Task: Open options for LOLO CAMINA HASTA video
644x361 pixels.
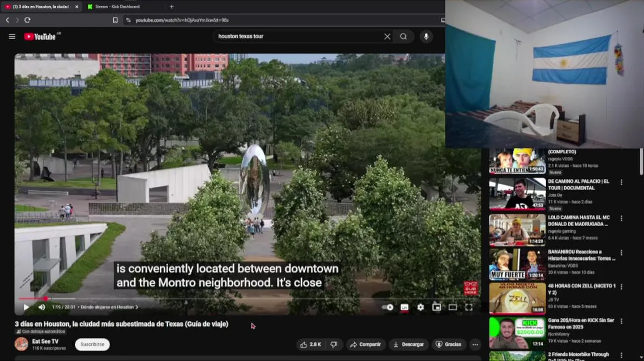Action: click(x=621, y=219)
